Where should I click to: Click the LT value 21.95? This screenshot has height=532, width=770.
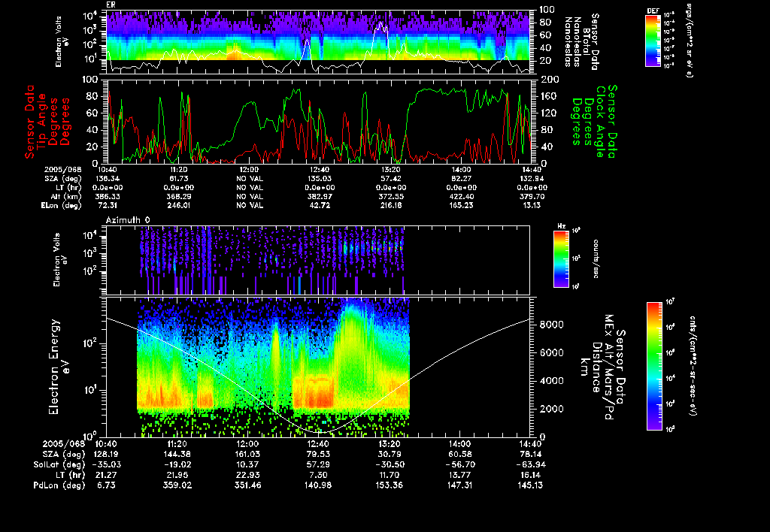coord(177,475)
